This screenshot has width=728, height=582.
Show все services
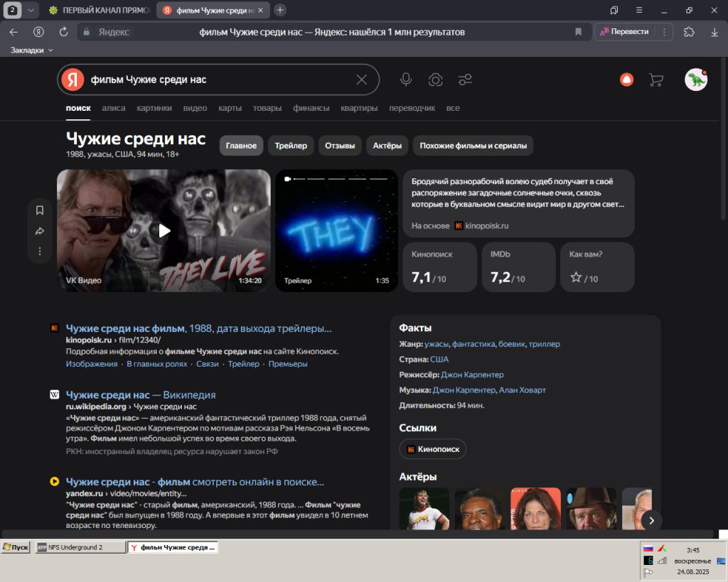pyautogui.click(x=453, y=108)
